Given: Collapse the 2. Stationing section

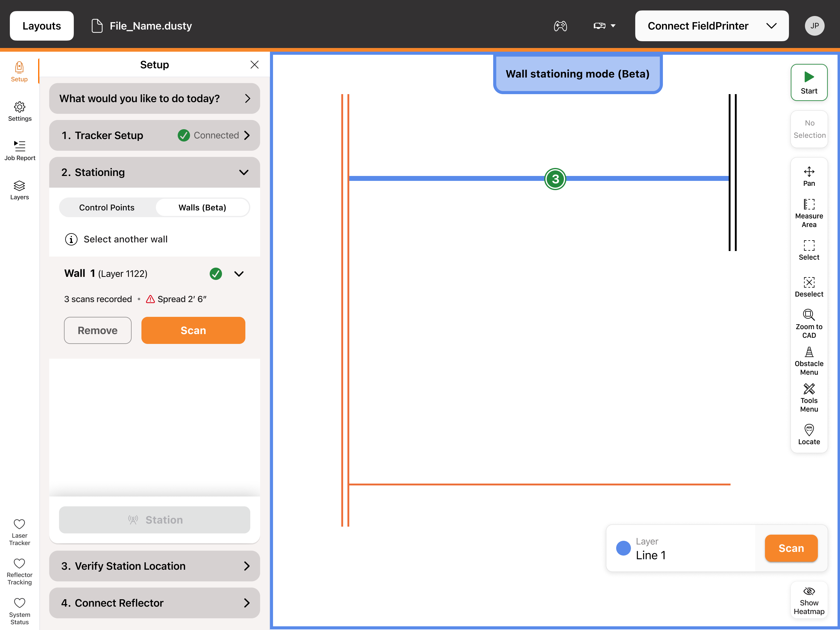Looking at the screenshot, I should pyautogui.click(x=155, y=172).
